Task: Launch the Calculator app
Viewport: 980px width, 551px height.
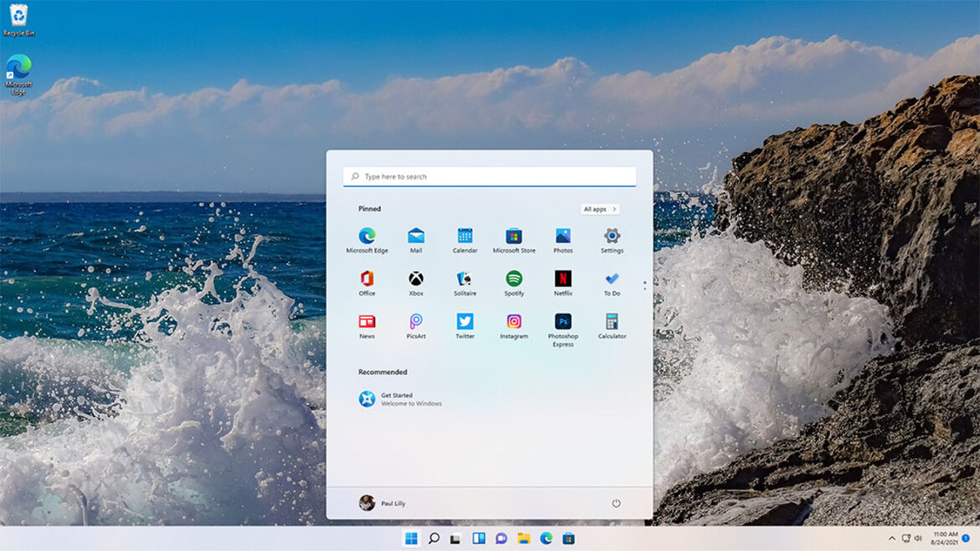Action: [612, 326]
